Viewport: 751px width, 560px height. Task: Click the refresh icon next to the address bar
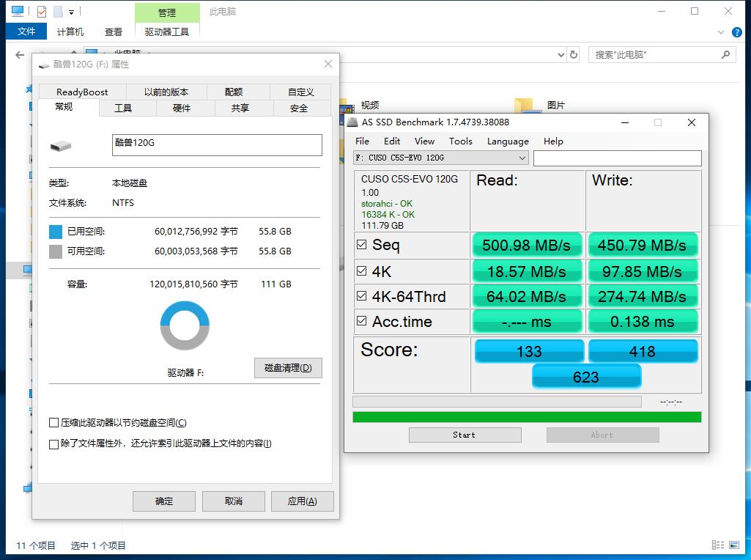coord(574,54)
